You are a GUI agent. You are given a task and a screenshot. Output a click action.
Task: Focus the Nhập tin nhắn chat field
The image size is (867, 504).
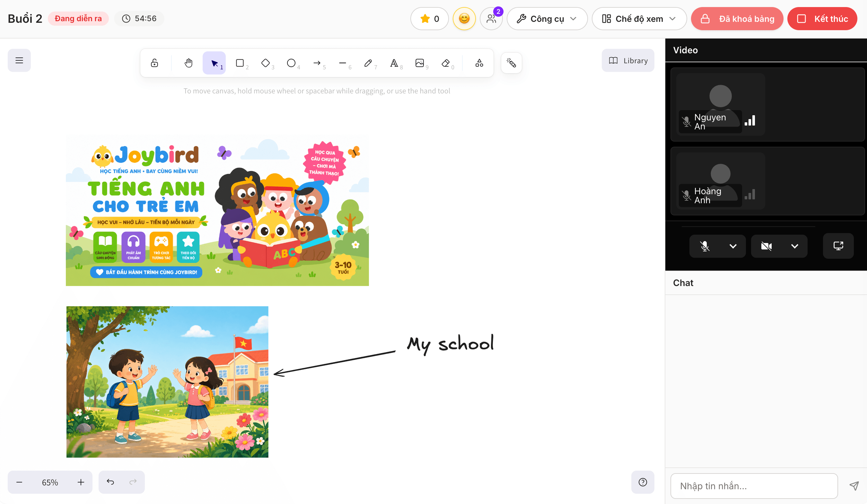click(x=754, y=486)
